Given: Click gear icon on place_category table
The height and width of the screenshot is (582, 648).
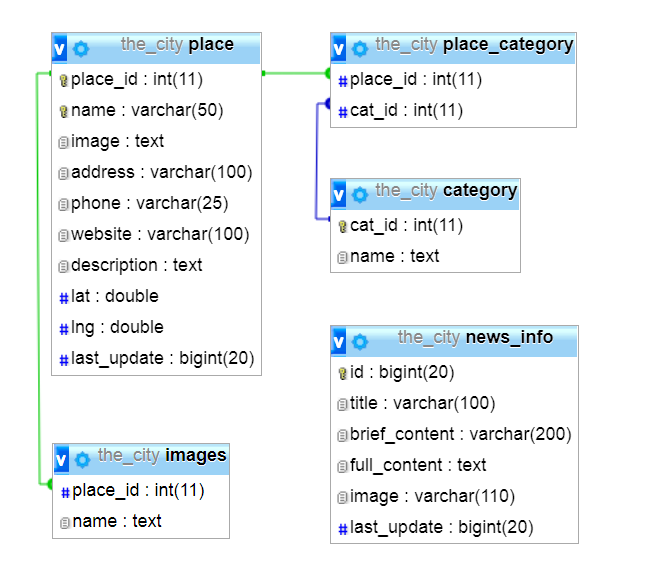Looking at the screenshot, I should coord(360,47).
